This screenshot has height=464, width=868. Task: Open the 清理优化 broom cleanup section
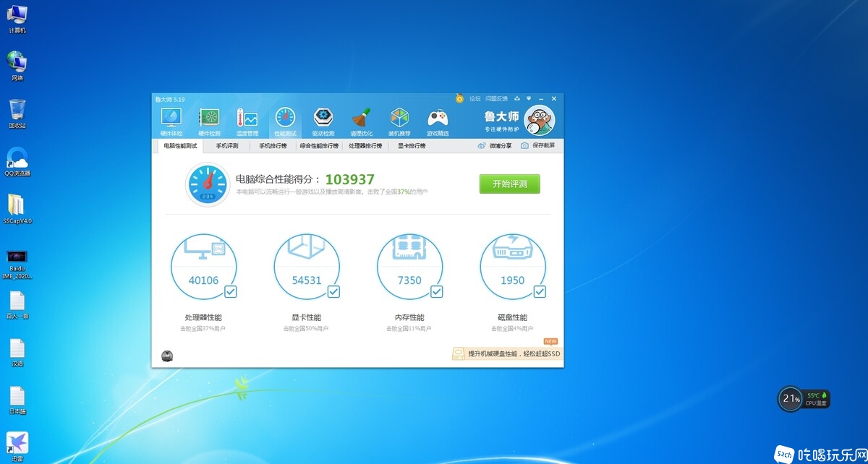361,121
